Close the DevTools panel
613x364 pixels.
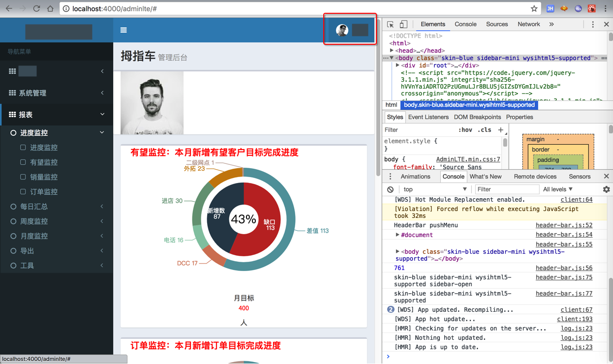coord(606,24)
